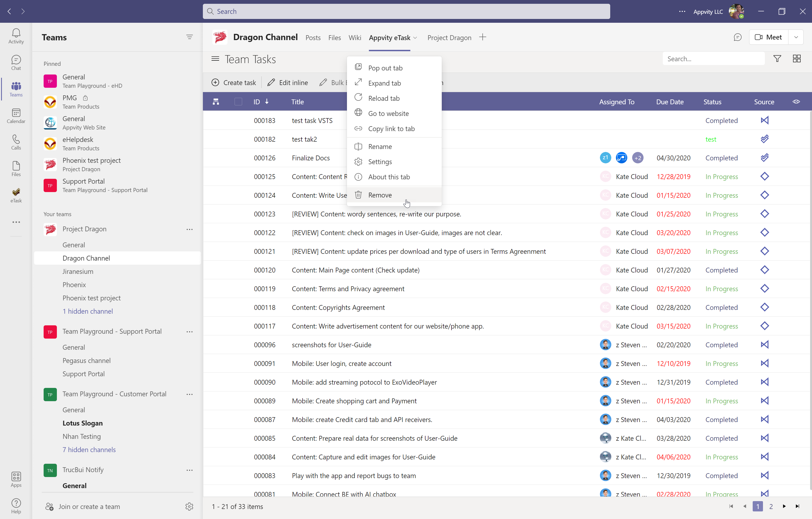812x519 pixels.
Task: Open Apps from the left rail
Action: point(16,479)
